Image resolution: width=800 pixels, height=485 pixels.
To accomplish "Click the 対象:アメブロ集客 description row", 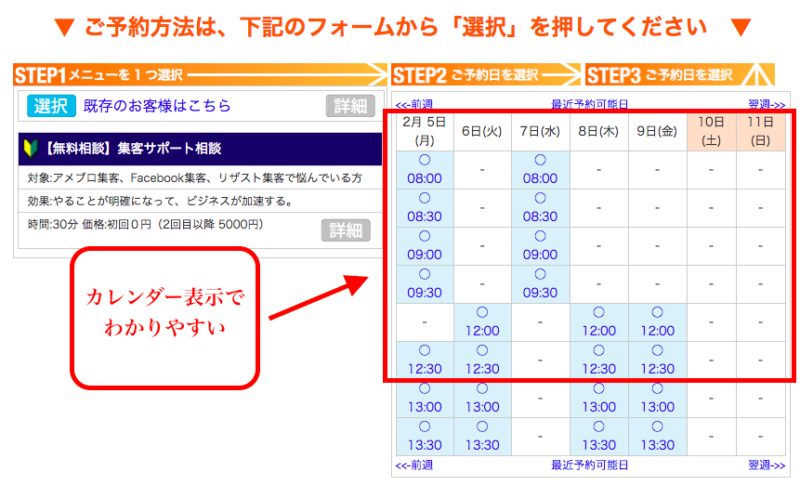I will pyautogui.click(x=200, y=178).
